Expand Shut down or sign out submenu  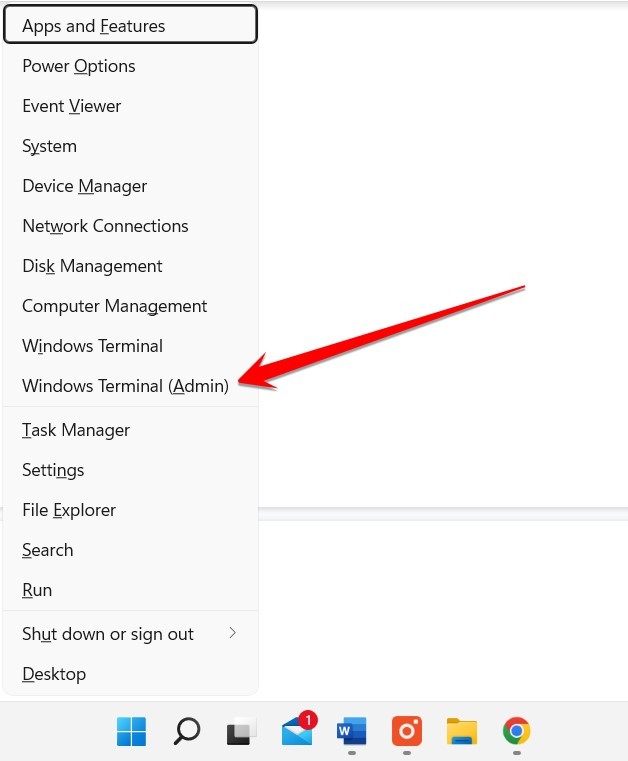(x=130, y=634)
